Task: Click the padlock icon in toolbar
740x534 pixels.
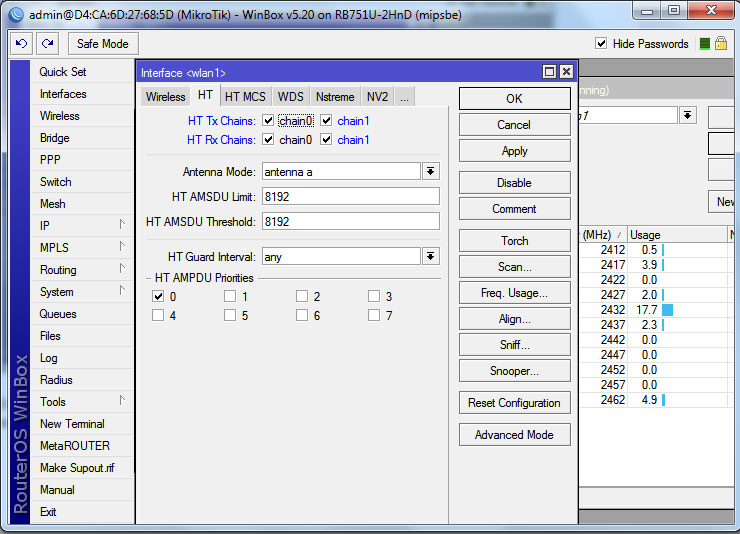Action: click(720, 44)
